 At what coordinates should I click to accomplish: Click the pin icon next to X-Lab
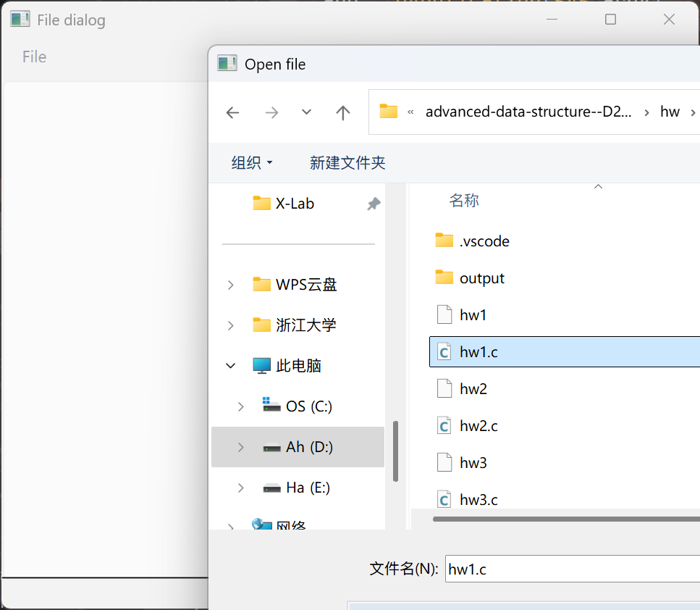tap(374, 204)
